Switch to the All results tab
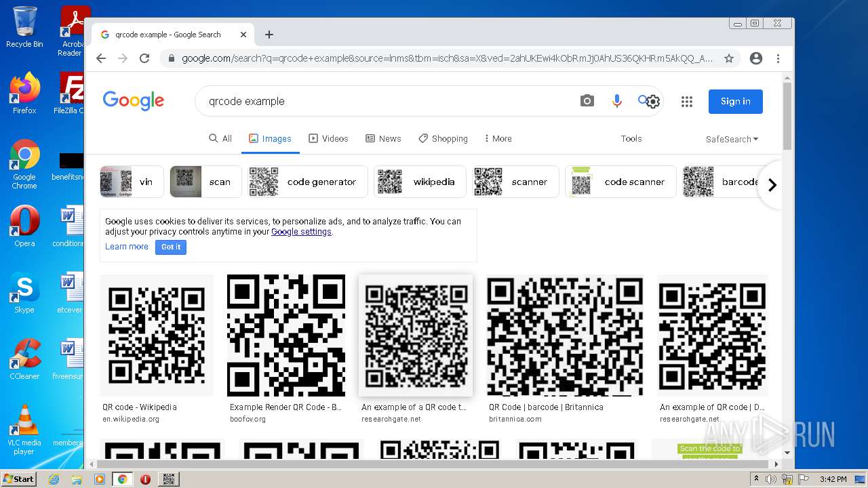This screenshot has width=868, height=488. coord(220,138)
